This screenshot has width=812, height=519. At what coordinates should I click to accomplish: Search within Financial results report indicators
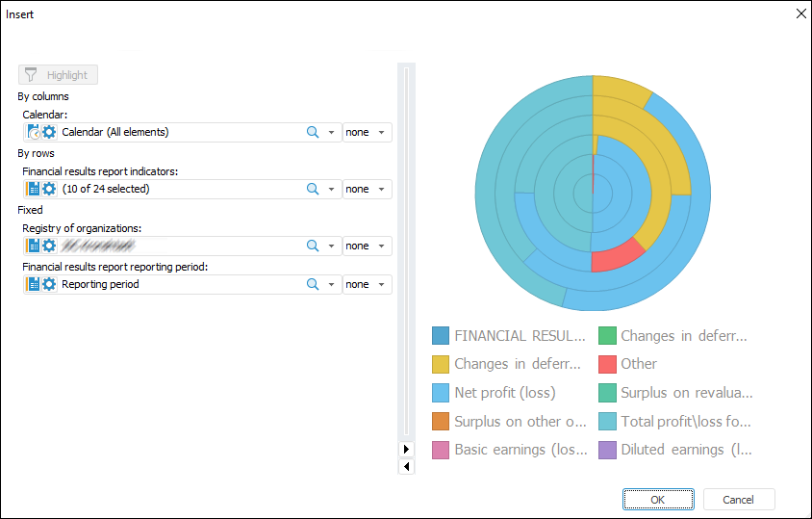pyautogui.click(x=313, y=189)
